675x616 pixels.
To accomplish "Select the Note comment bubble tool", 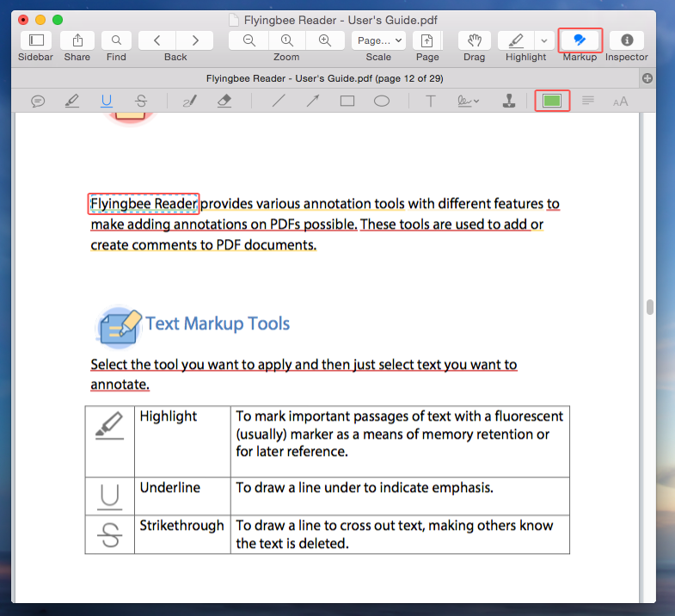I will [38, 102].
